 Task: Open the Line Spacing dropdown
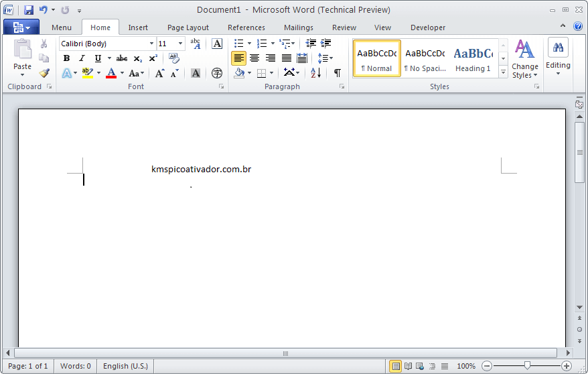[325, 58]
